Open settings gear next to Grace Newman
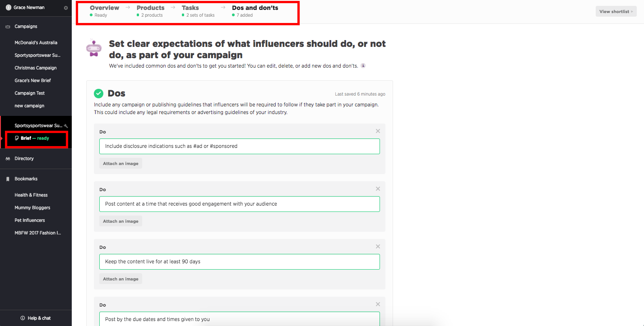The width and height of the screenshot is (644, 326). [66, 8]
